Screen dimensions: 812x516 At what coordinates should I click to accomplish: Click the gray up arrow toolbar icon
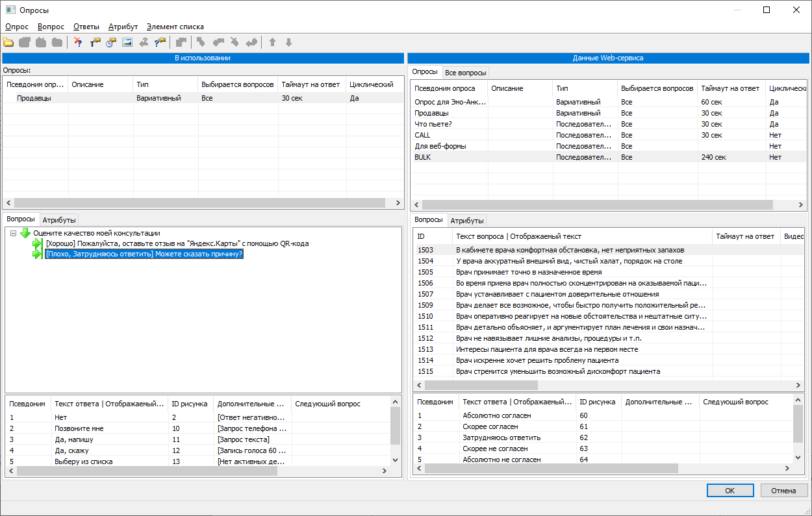272,43
